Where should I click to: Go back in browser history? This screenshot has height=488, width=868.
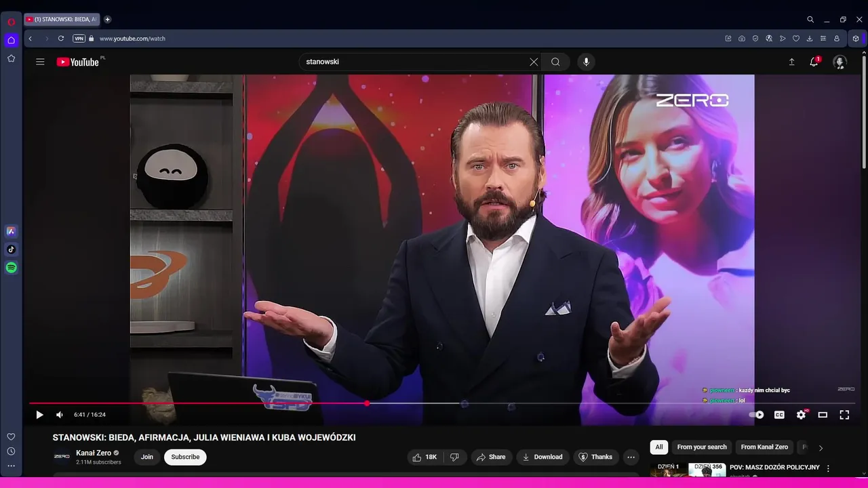click(31, 39)
